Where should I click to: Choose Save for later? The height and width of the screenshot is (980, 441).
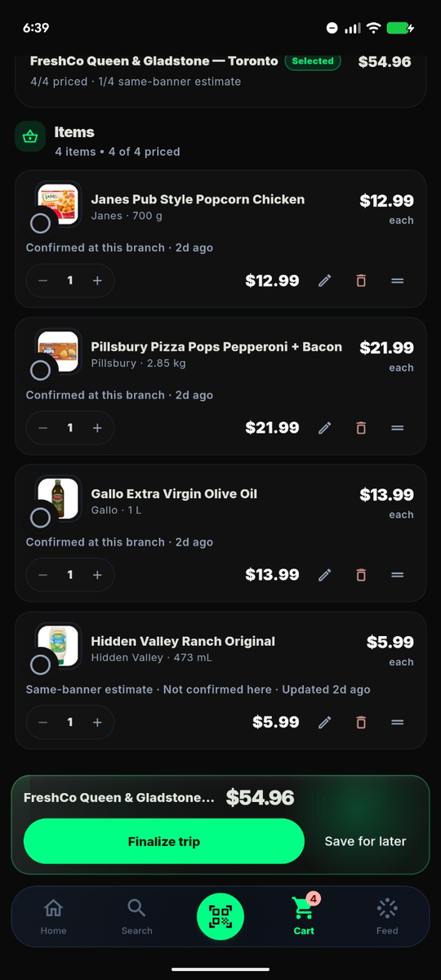coord(365,841)
